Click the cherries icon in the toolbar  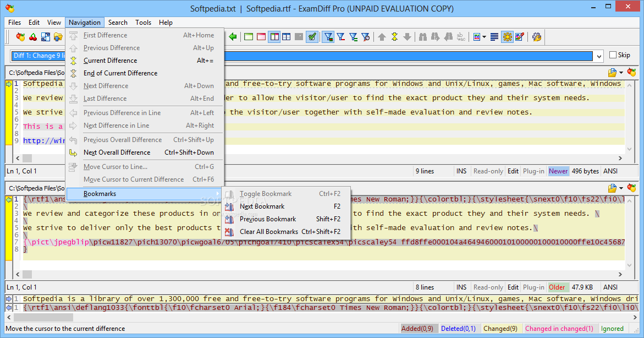33,37
